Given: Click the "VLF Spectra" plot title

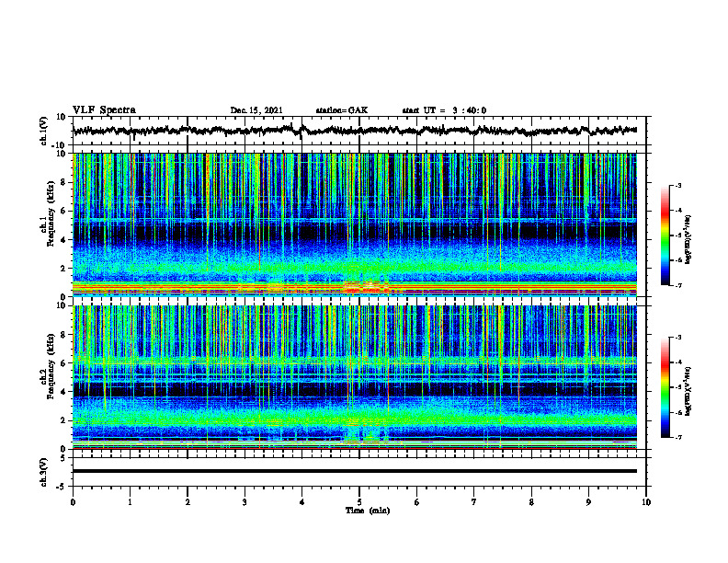Looking at the screenshot, I should click(104, 110).
